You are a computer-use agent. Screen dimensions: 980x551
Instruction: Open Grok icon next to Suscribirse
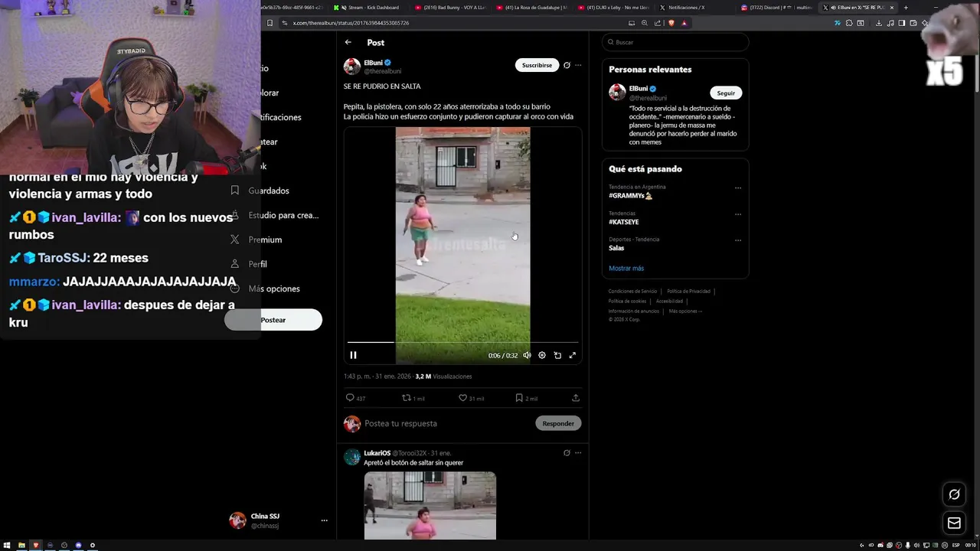coord(567,65)
